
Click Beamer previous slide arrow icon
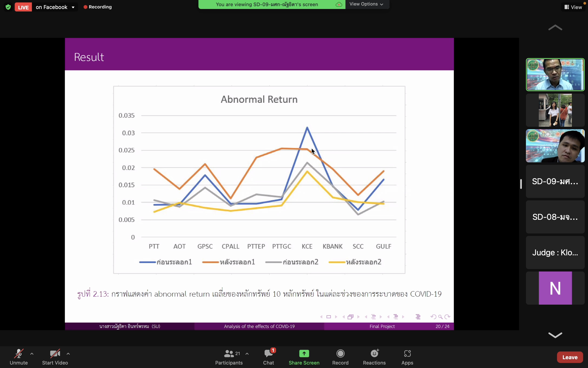click(x=321, y=317)
